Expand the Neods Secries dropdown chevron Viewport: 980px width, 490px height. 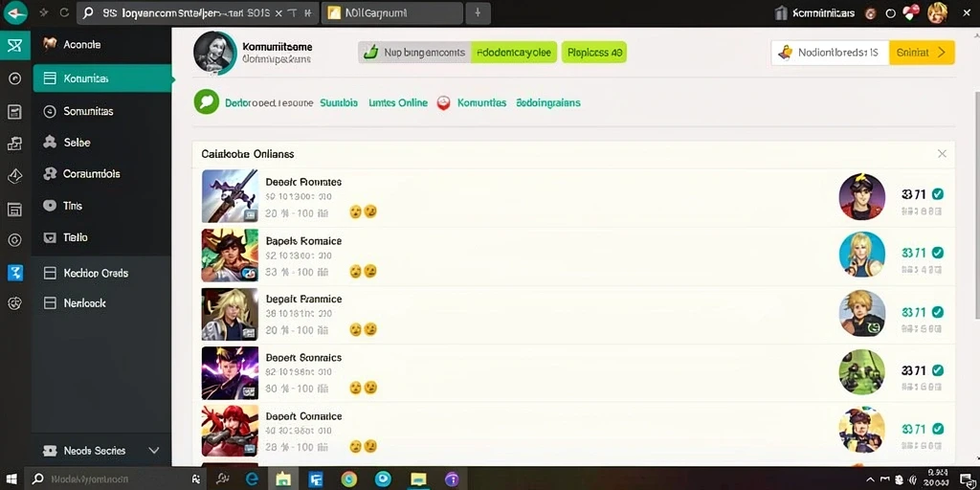pos(154,451)
